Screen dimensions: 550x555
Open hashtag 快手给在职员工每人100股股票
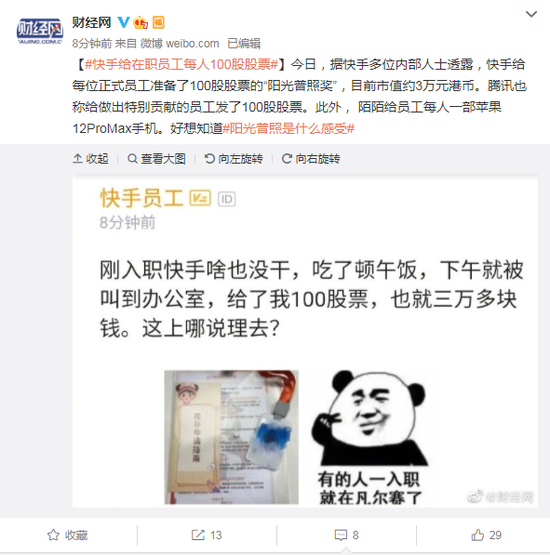[x=181, y=64]
